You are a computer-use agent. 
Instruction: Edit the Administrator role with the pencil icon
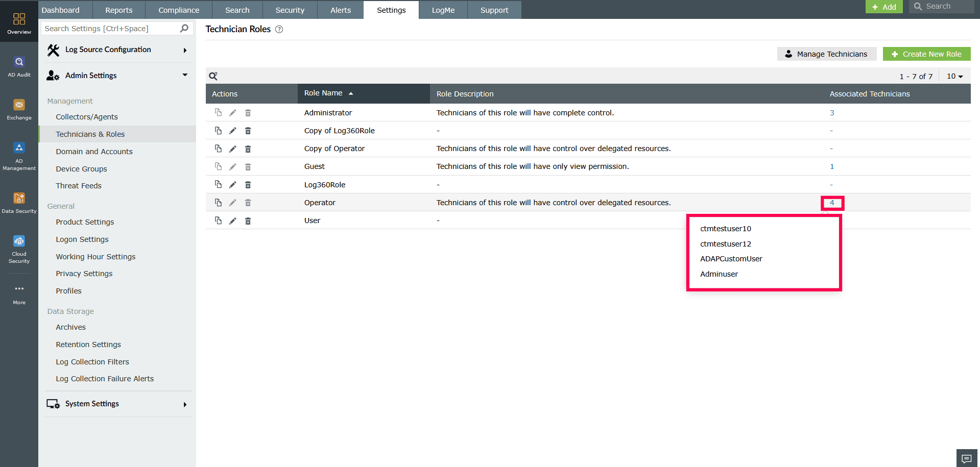233,112
